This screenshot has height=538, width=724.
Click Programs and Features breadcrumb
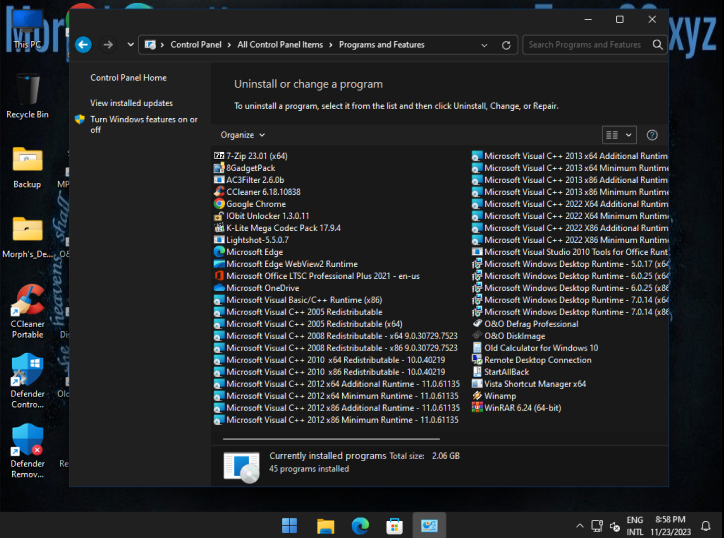coord(381,45)
